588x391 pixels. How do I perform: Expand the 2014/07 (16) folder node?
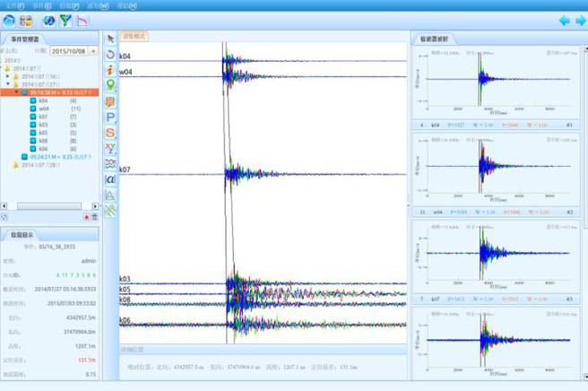point(8,76)
